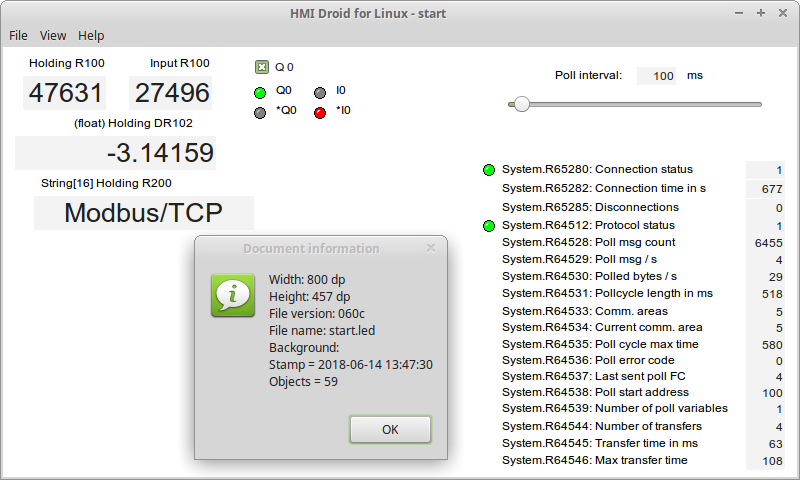The height and width of the screenshot is (480, 800).
Task: Click the Input R100 value 27496
Action: [170, 93]
